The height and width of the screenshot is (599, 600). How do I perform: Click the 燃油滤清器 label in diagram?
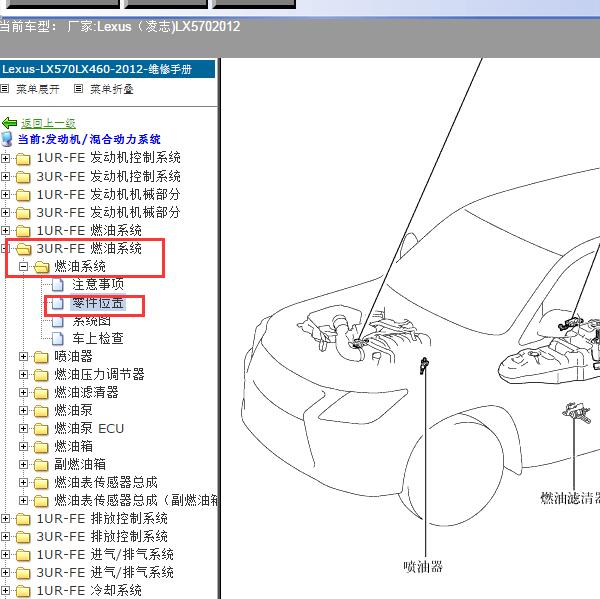click(x=570, y=498)
